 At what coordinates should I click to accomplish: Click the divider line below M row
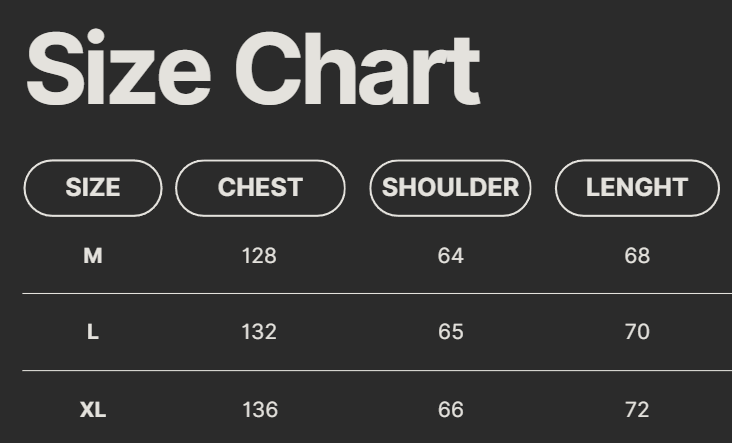click(377, 294)
